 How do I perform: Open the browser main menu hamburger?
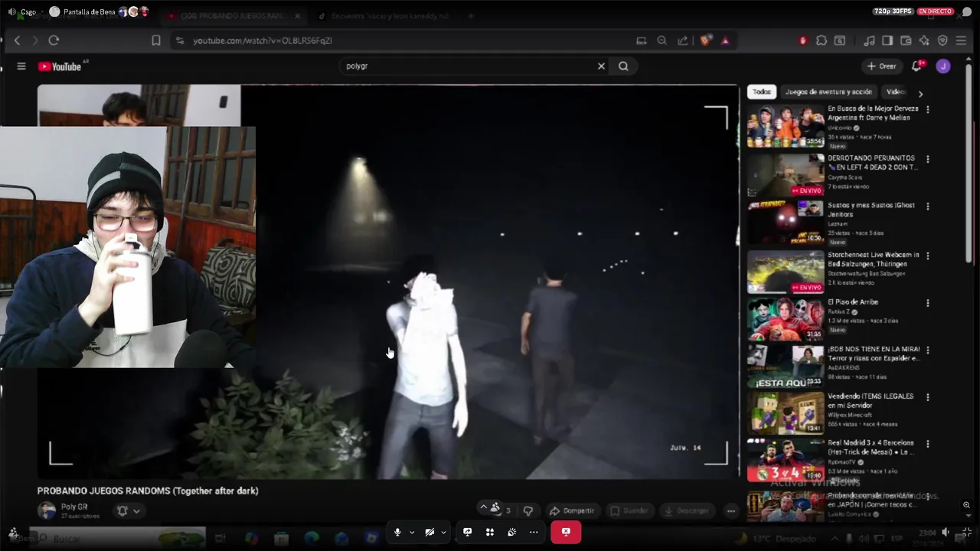(x=962, y=41)
